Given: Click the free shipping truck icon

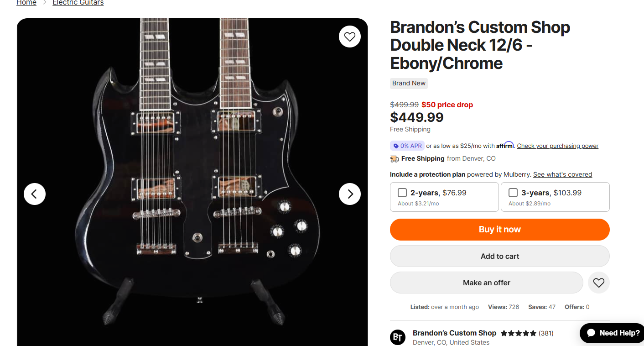Looking at the screenshot, I should pyautogui.click(x=395, y=159).
